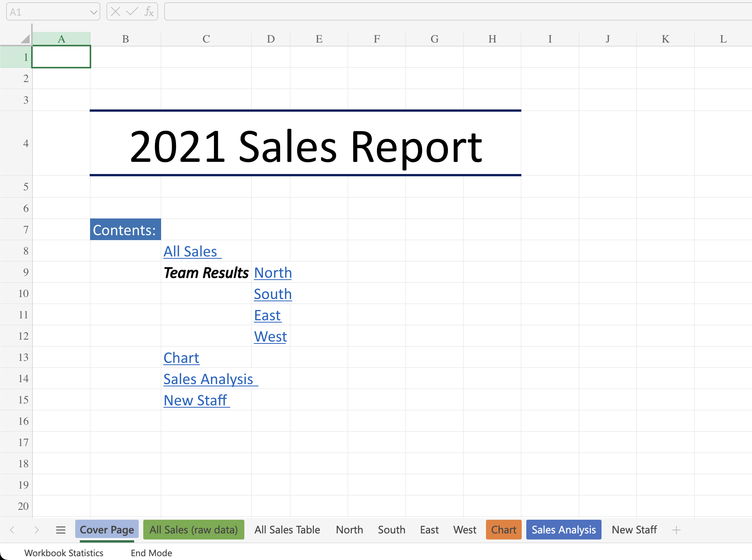Select column J header
The image size is (752, 560).
pyautogui.click(x=608, y=39)
